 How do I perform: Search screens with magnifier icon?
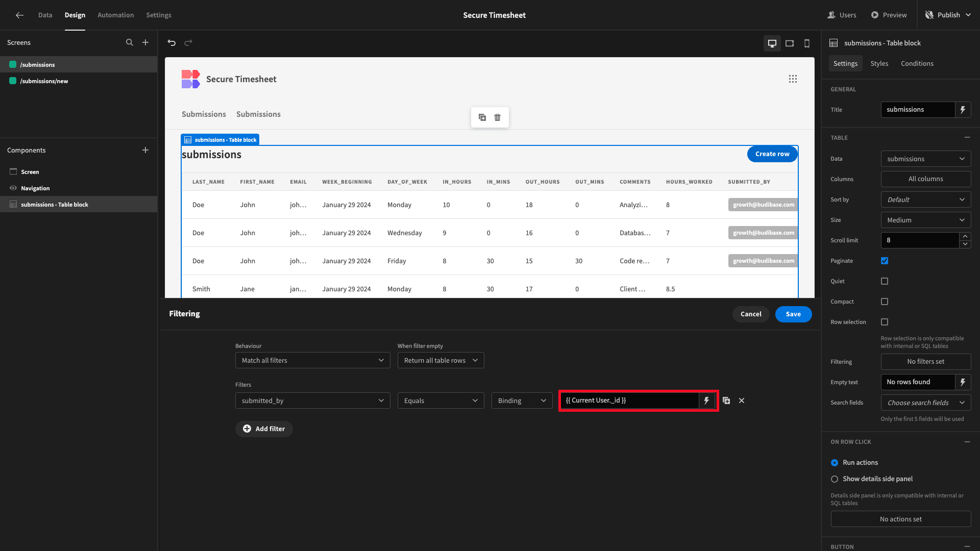click(130, 43)
